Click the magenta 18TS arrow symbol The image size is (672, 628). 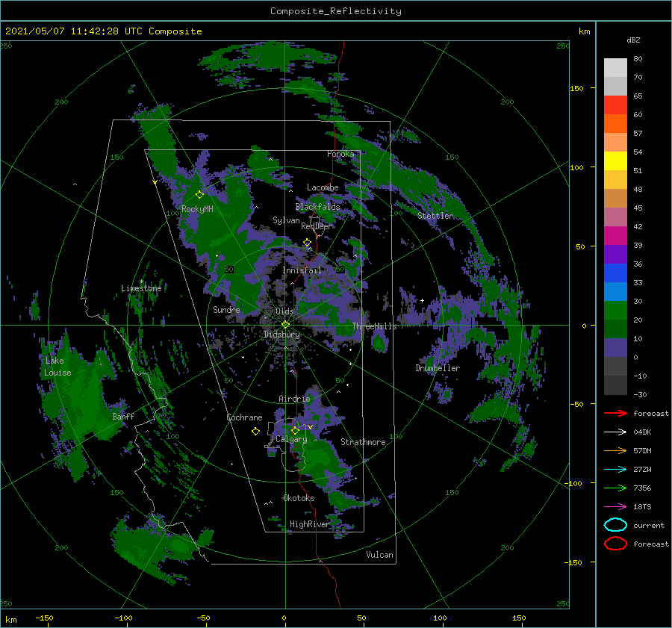[x=615, y=507]
